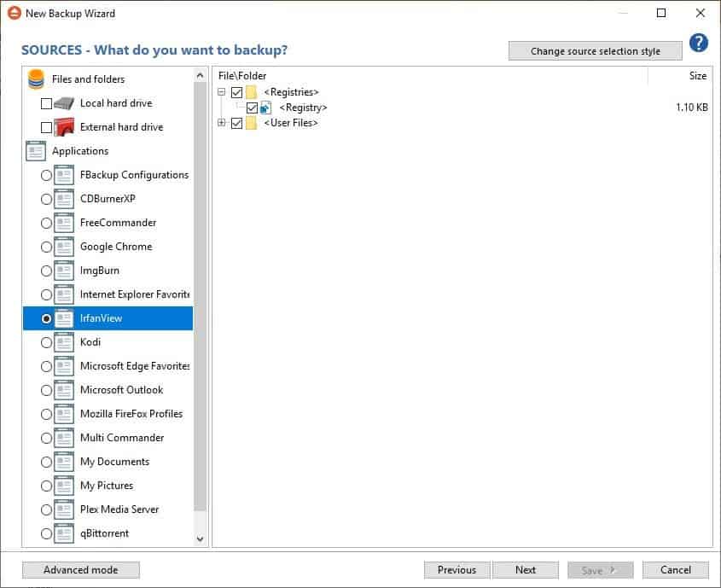
Task: Click the Local hard drive icon
Action: tap(64, 103)
